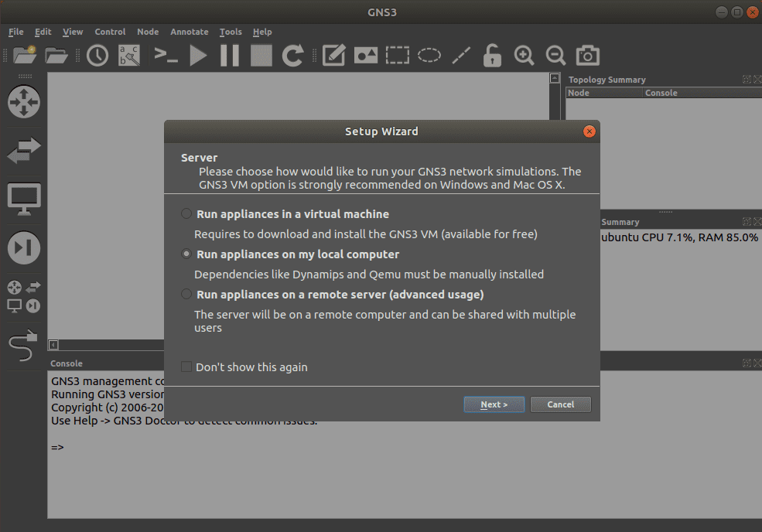This screenshot has width=762, height=532.
Task: Browse switches in the device sidebar
Action: coord(24,150)
